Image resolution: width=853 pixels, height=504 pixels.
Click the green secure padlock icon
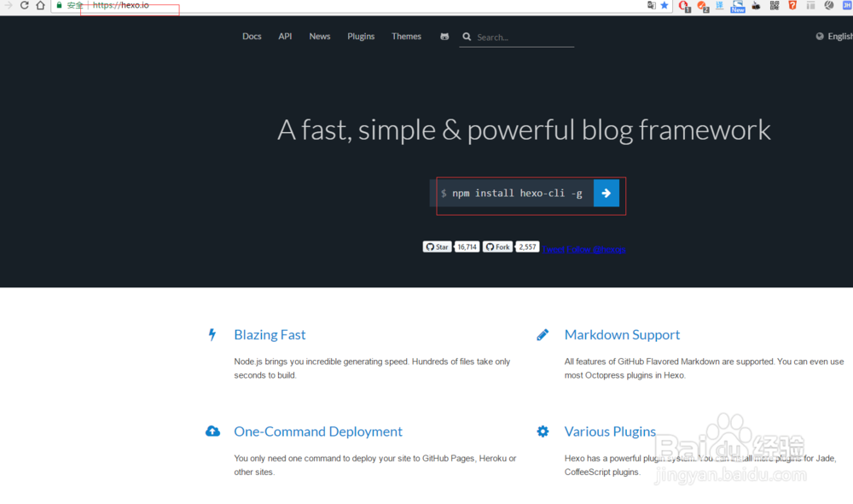pyautogui.click(x=60, y=5)
